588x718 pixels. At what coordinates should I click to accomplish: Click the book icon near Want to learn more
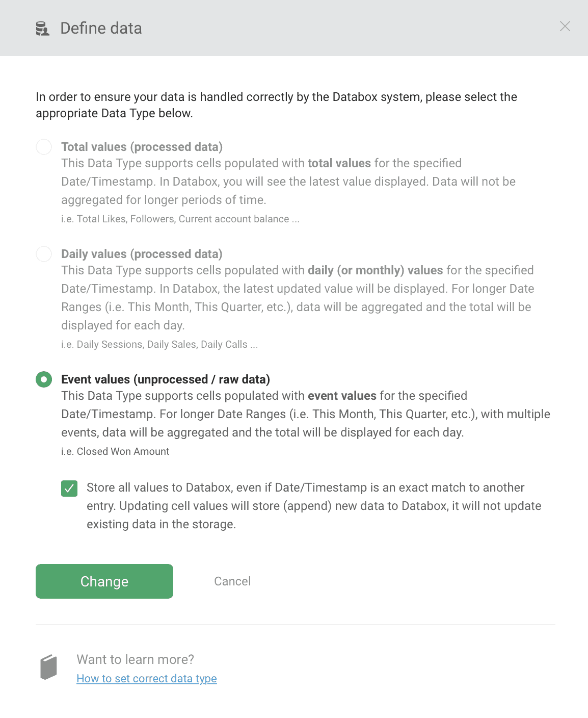coord(49,667)
